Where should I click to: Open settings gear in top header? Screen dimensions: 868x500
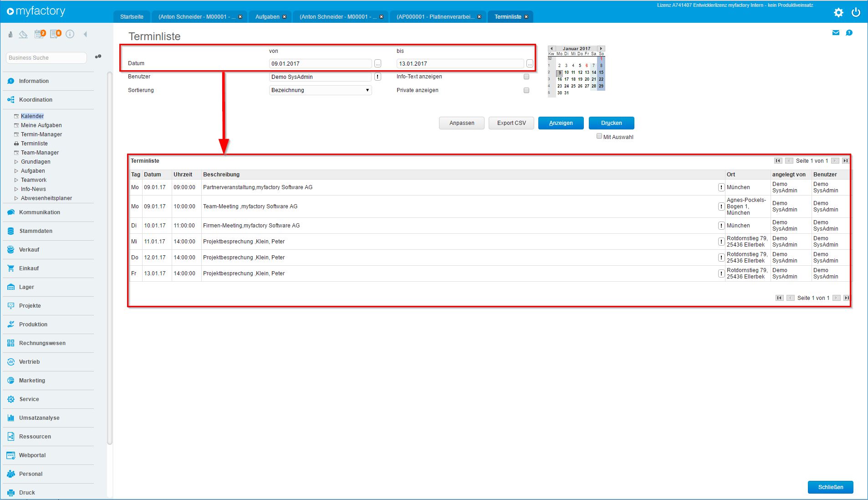coord(838,12)
